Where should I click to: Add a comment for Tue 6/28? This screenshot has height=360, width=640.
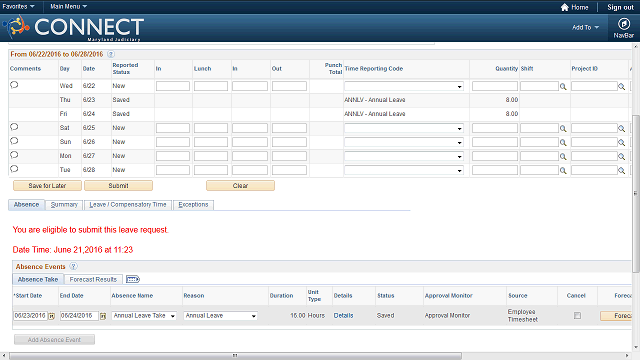pos(14,169)
